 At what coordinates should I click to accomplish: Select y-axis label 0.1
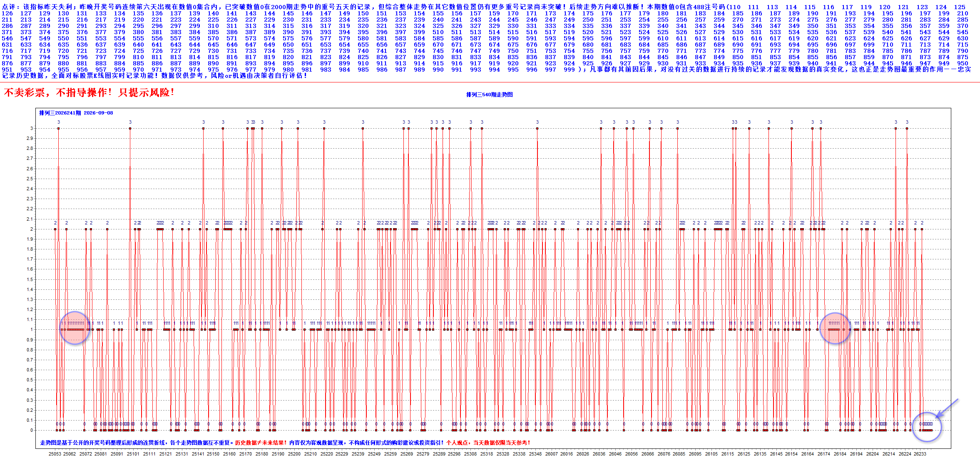point(30,420)
